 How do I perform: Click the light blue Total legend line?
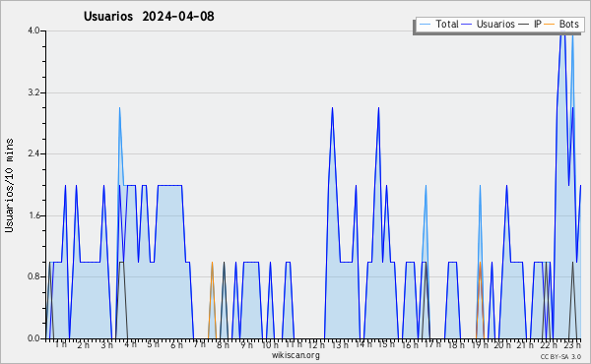[x=426, y=25]
